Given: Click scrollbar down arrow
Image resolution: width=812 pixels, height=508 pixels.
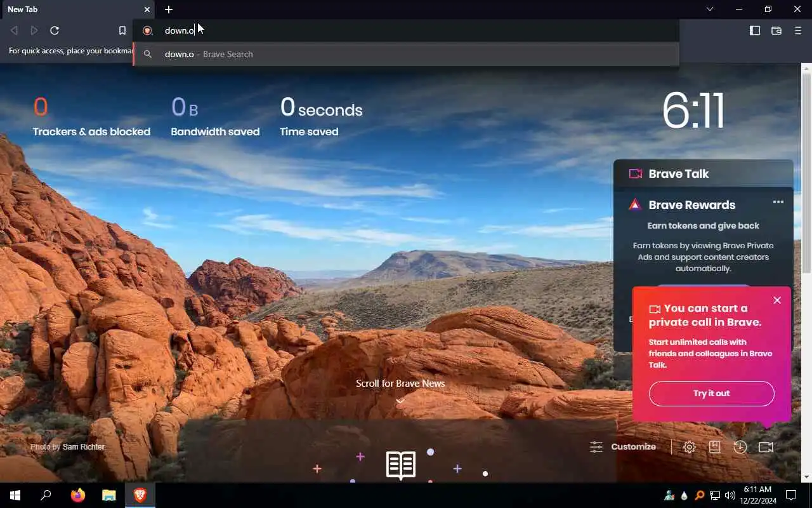Looking at the screenshot, I should pos(806,477).
